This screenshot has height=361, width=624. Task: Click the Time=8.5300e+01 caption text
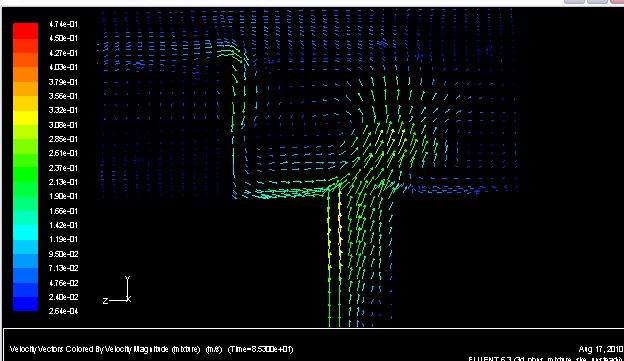tap(260, 349)
